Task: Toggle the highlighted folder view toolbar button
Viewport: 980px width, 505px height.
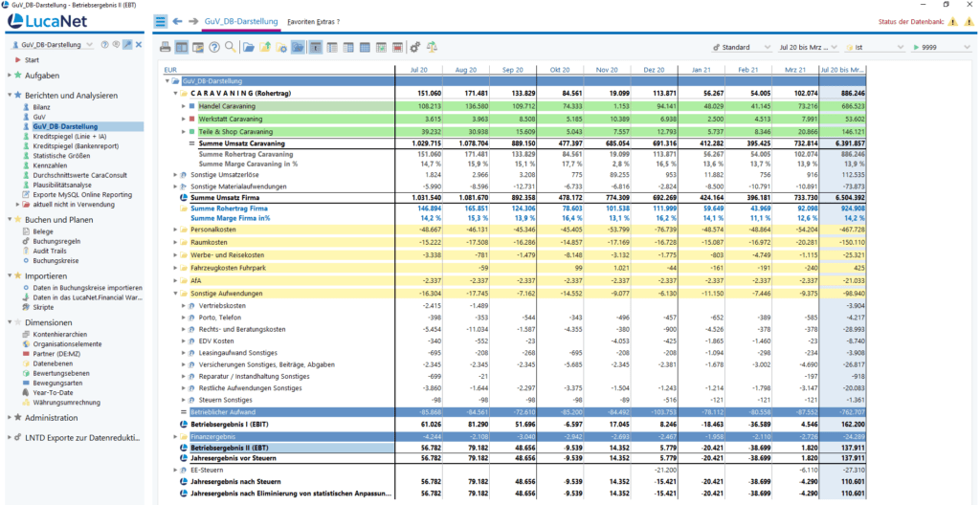Action: 298,46
